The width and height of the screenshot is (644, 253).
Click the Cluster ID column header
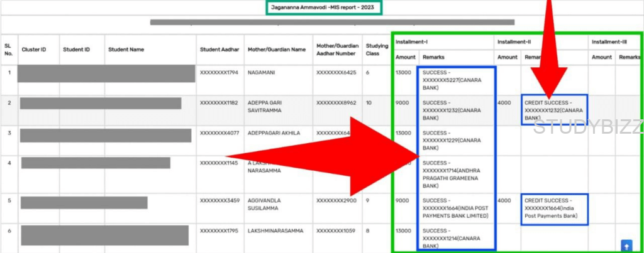pyautogui.click(x=34, y=49)
